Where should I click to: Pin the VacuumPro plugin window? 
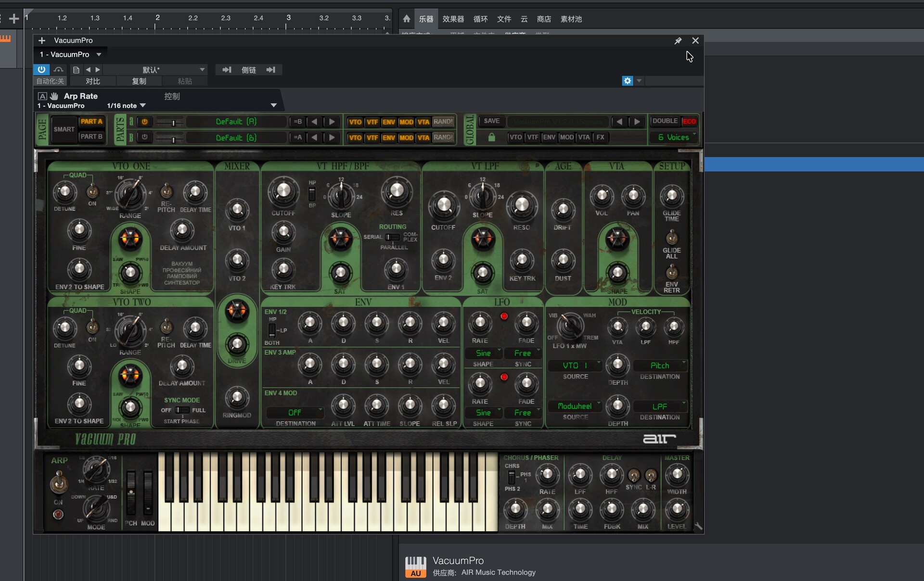pos(678,41)
